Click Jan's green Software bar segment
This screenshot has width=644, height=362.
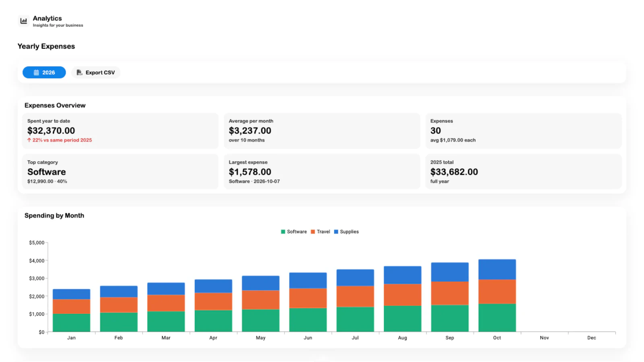coord(71,323)
